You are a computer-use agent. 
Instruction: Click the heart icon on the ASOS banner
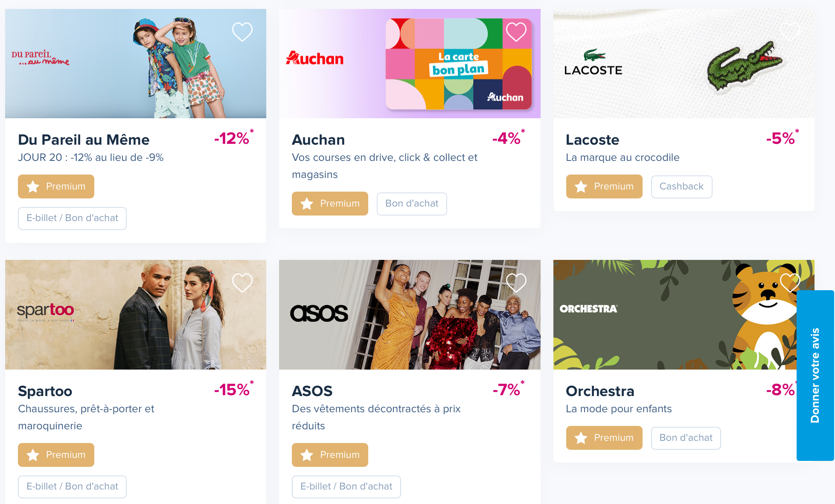click(x=516, y=283)
